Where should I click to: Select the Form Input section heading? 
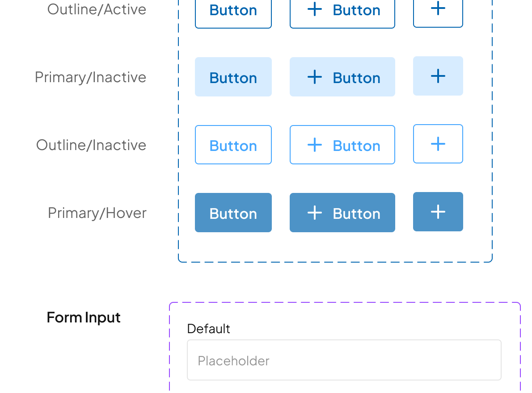coord(84,318)
